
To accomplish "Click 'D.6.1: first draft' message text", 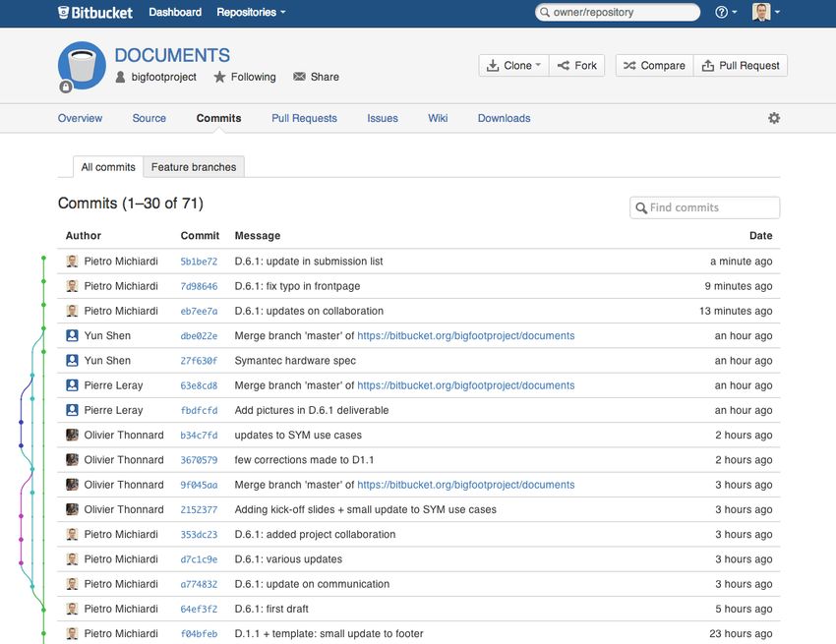I will pyautogui.click(x=271, y=609).
